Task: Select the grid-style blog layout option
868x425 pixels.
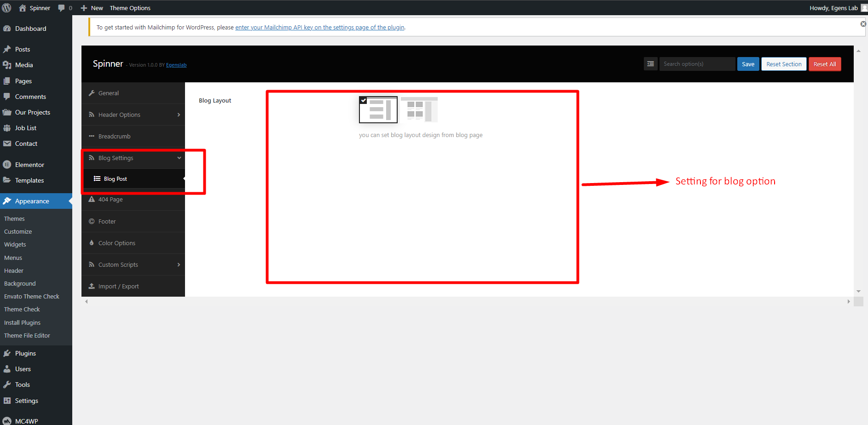Action: click(419, 109)
